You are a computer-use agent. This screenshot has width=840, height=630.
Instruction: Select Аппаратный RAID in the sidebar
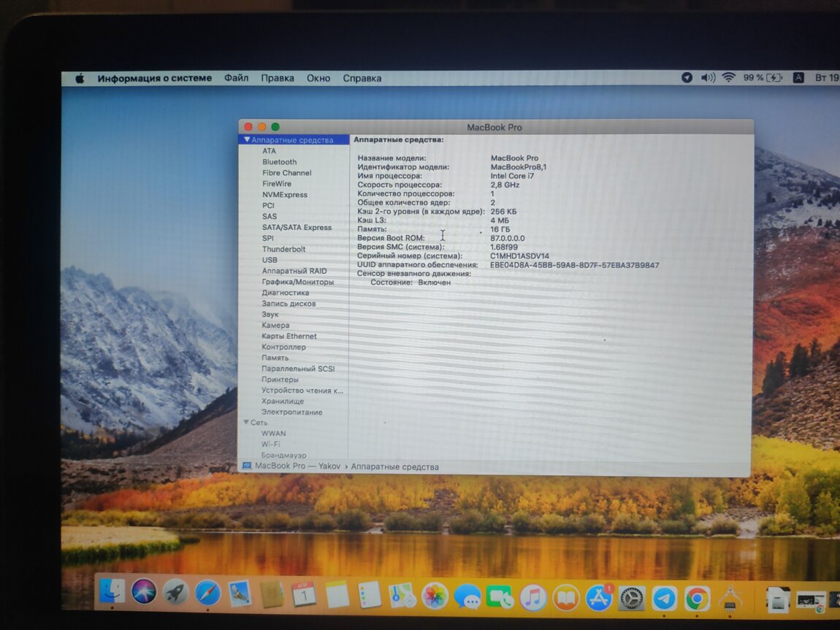tap(294, 271)
